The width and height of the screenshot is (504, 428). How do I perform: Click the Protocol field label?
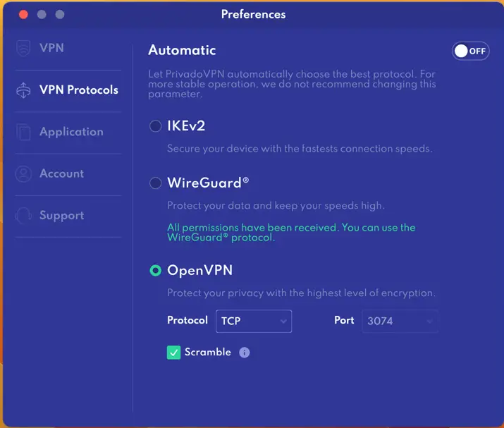coord(188,320)
